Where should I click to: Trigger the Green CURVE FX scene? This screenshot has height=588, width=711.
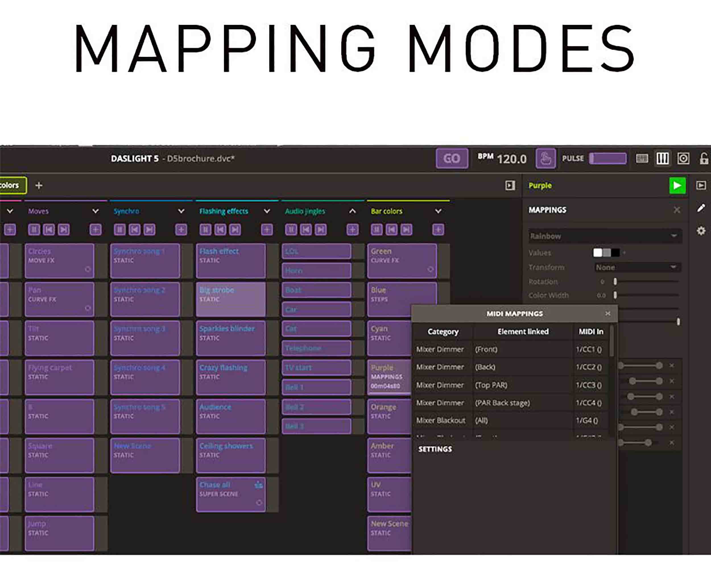click(x=402, y=261)
